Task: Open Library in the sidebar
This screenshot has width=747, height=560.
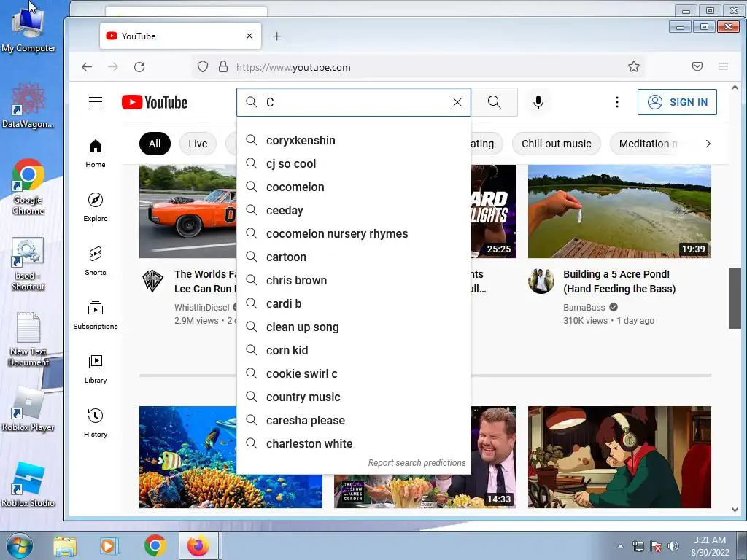Action: (x=96, y=369)
